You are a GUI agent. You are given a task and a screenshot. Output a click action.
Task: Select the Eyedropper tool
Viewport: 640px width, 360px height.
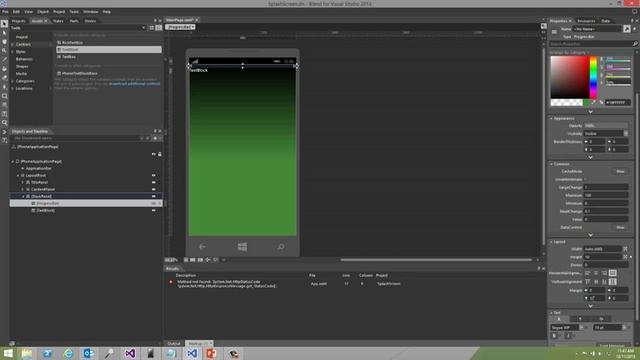tap(4, 60)
